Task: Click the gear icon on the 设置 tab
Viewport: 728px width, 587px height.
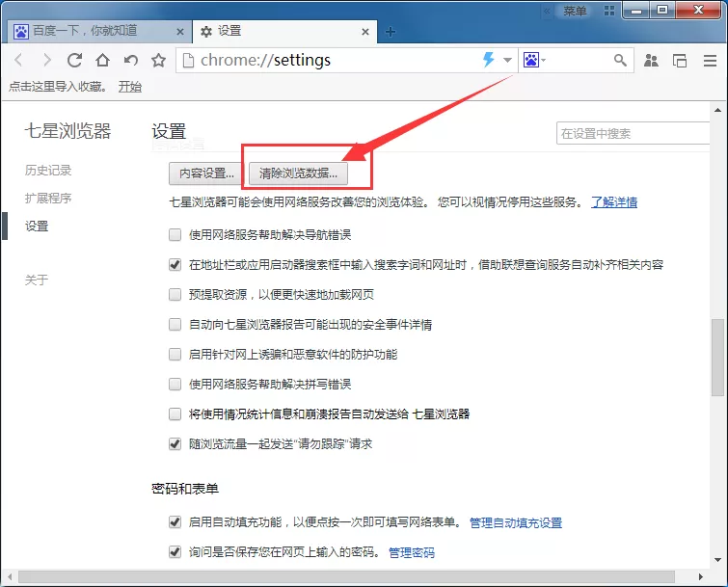Action: coord(206,32)
